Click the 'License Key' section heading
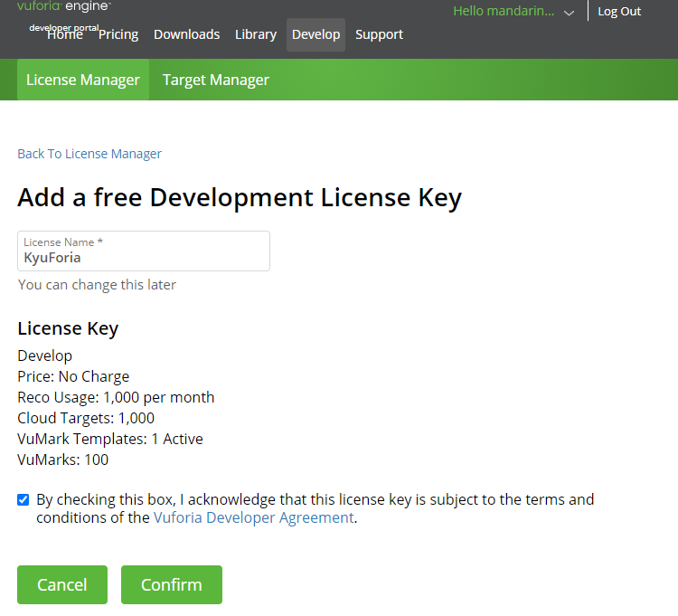The height and width of the screenshot is (616, 678). tap(68, 328)
